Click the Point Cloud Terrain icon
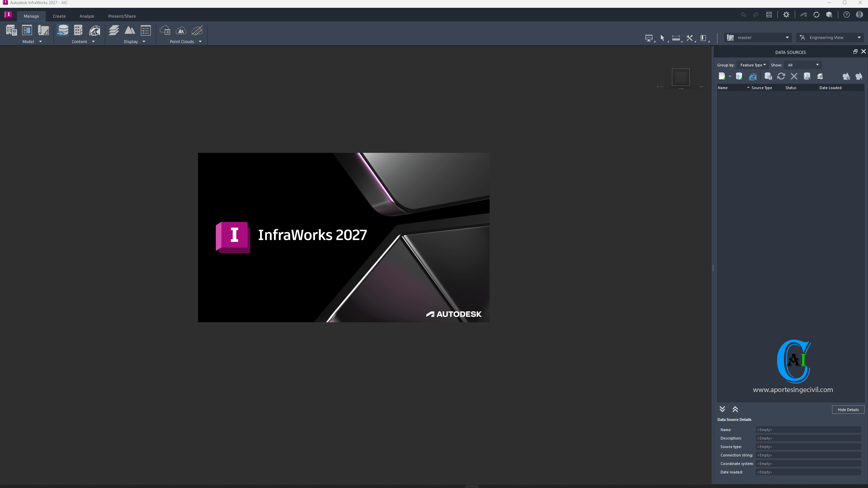Screen dimensions: 868x488 pos(181,30)
